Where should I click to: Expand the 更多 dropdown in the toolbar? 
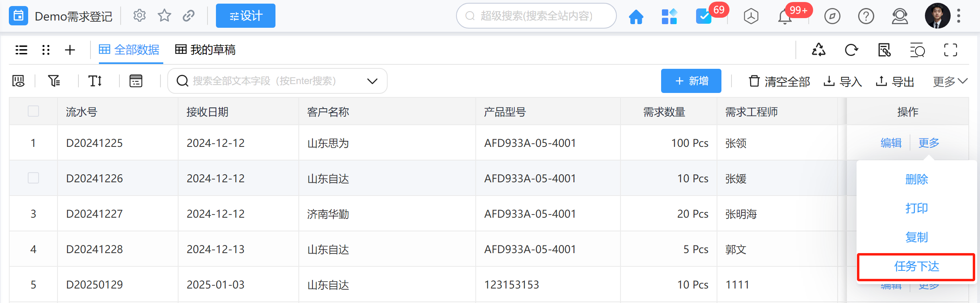point(950,82)
